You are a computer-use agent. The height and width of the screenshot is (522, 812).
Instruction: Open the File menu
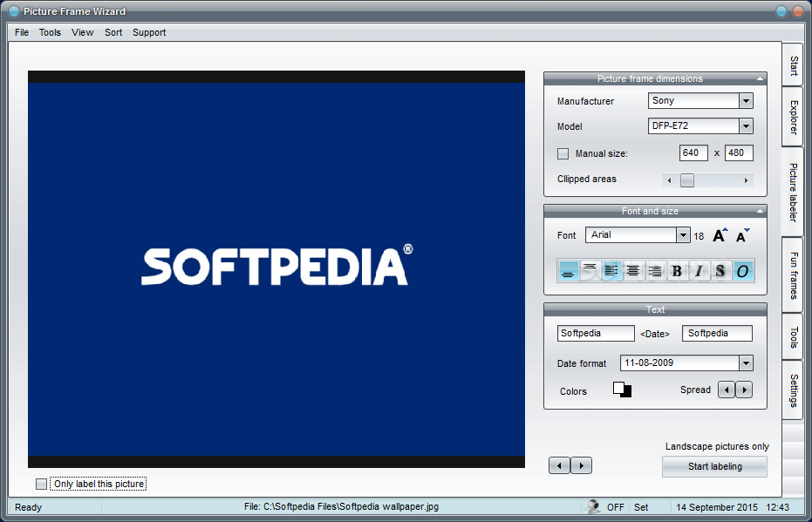22,32
